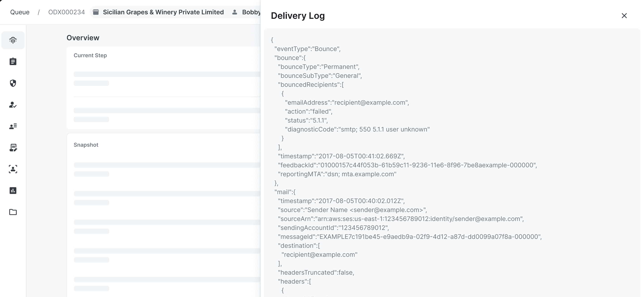644x297 pixels.
Task: Click the Current Step card heading
Action: point(90,55)
